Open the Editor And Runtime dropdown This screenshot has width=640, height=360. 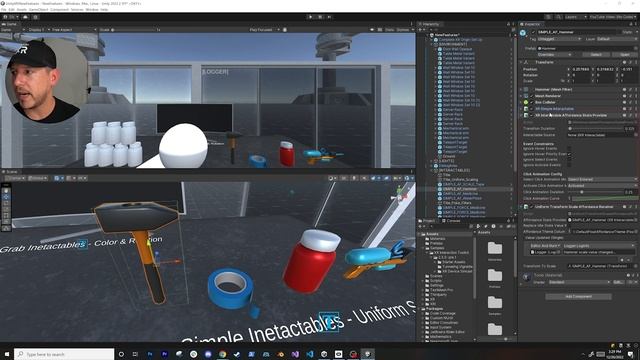point(544,246)
